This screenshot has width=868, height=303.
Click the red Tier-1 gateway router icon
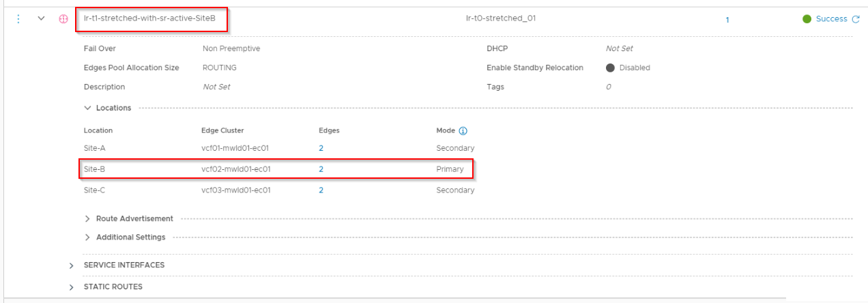[63, 19]
